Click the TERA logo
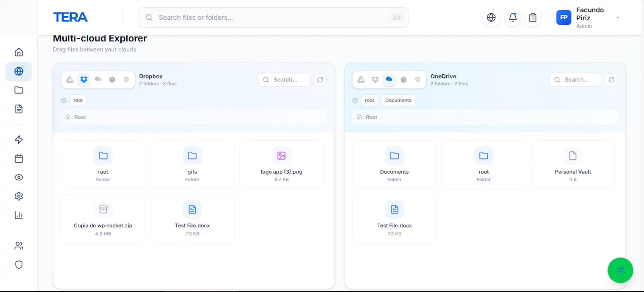The image size is (644, 292). pyautogui.click(x=70, y=17)
